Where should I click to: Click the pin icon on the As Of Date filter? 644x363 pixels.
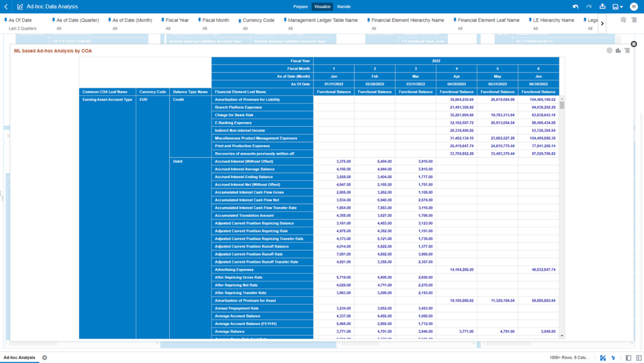(5, 20)
